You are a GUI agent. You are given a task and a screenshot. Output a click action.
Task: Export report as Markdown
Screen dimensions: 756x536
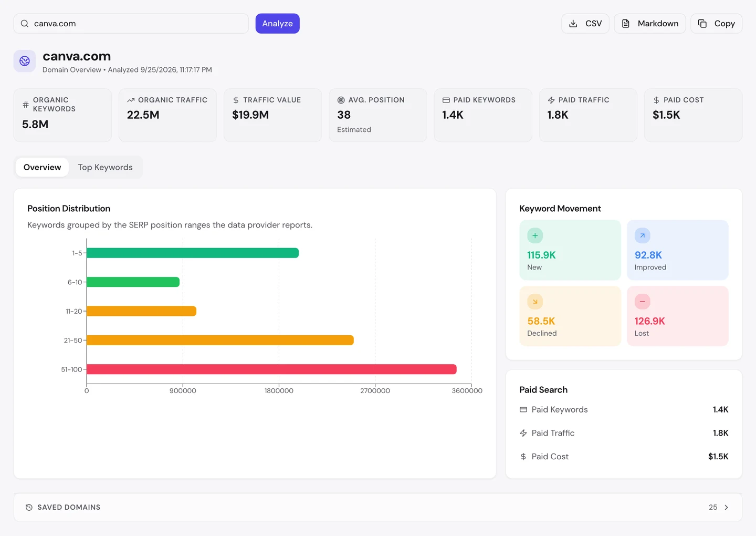click(650, 24)
